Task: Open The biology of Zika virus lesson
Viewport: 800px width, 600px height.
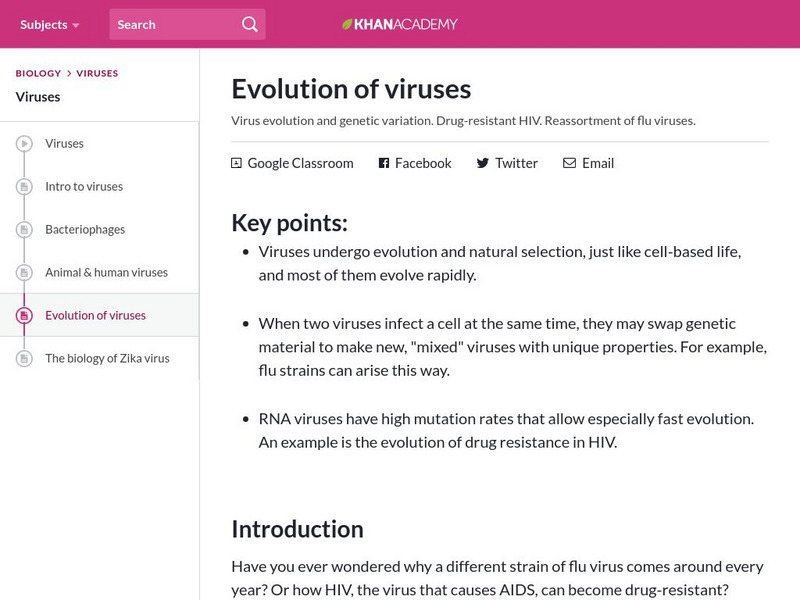Action: pos(107,358)
